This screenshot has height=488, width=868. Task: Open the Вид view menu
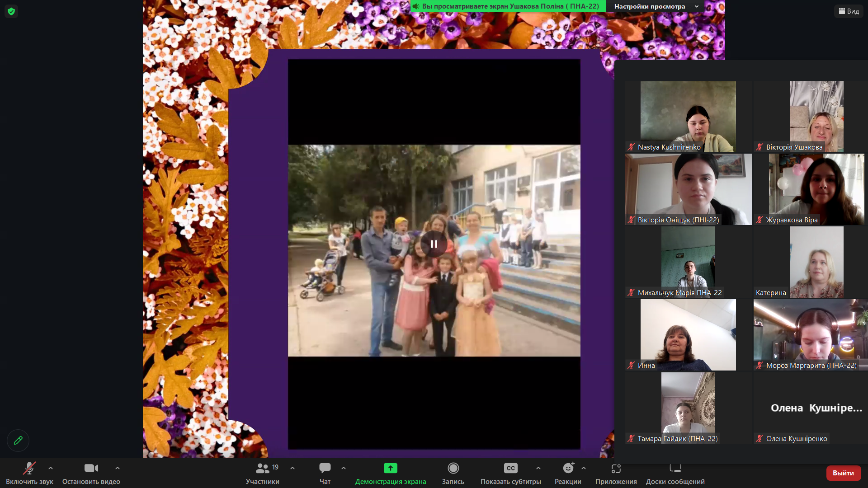tap(849, 11)
